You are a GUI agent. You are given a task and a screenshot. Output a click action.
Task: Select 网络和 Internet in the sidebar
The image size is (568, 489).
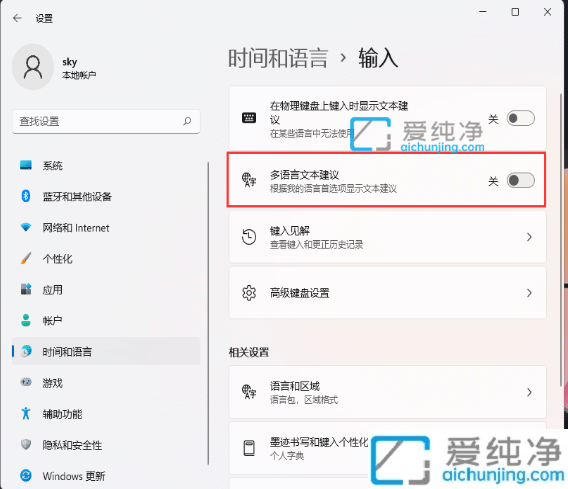tap(106, 227)
